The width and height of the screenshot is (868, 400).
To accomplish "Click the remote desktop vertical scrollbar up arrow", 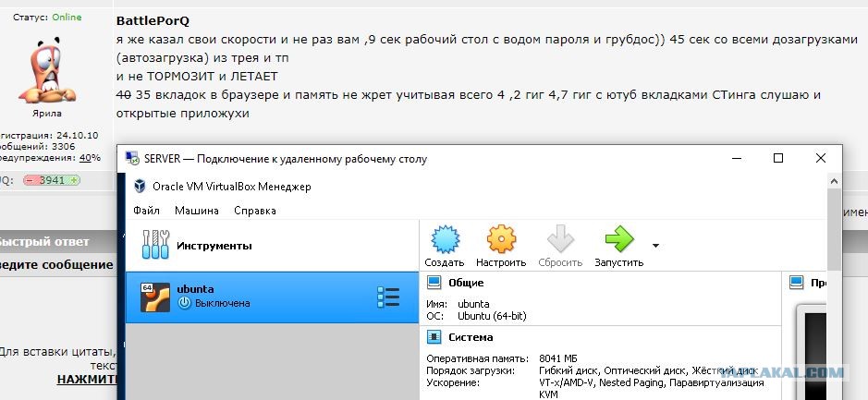I will [x=834, y=180].
